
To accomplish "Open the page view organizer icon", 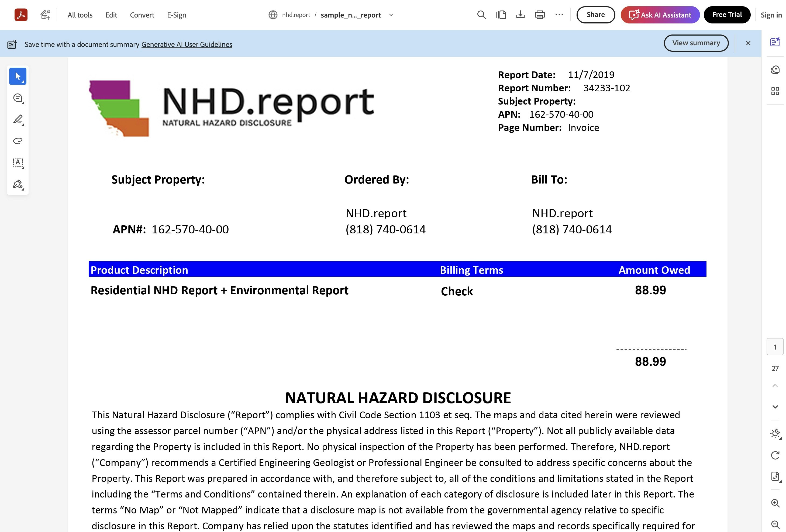I will click(501, 15).
